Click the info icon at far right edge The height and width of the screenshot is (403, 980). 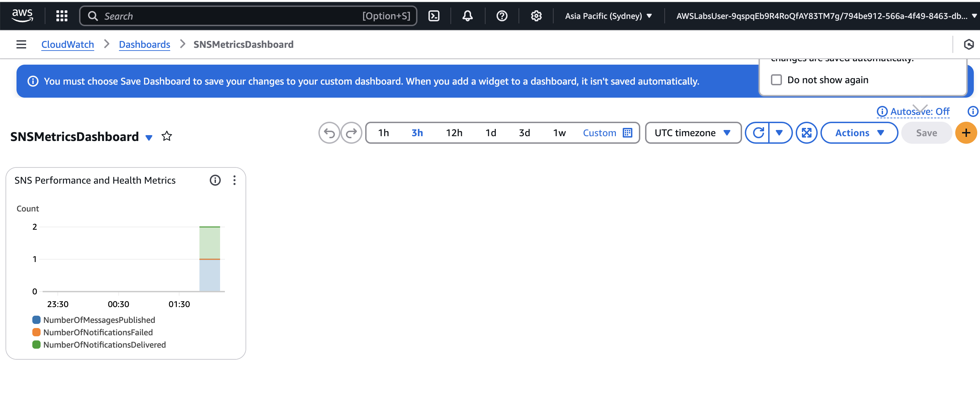point(973,111)
